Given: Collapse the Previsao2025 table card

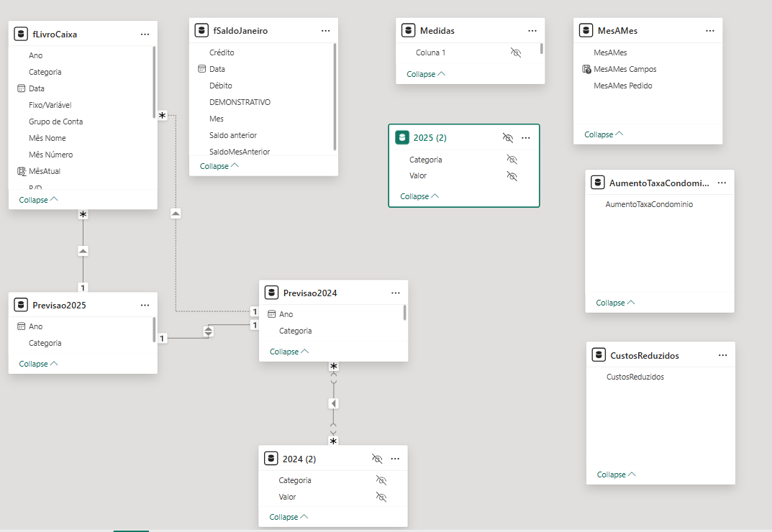Looking at the screenshot, I should point(38,364).
